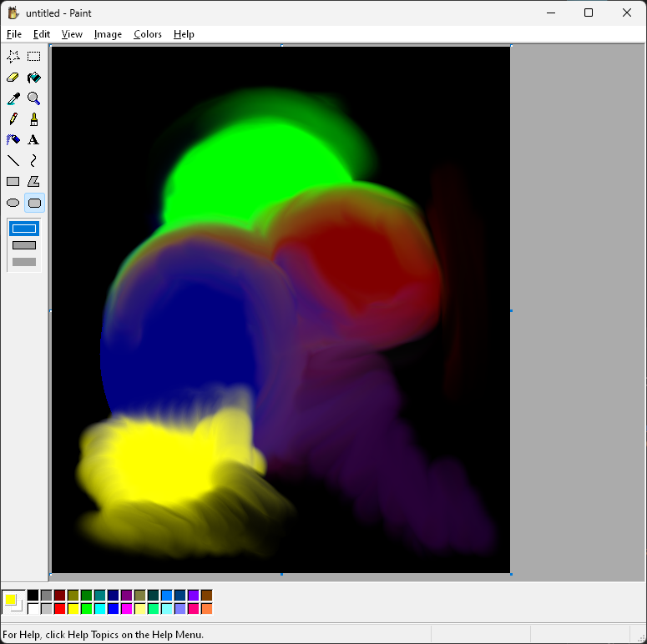
Task: Pick the purple palette color
Action: click(127, 595)
